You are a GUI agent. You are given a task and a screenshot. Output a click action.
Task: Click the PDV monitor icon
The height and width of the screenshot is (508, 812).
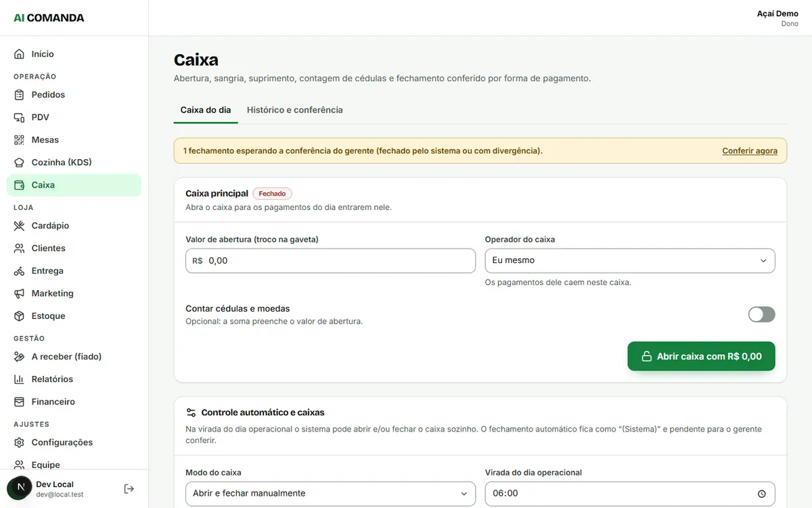19,117
